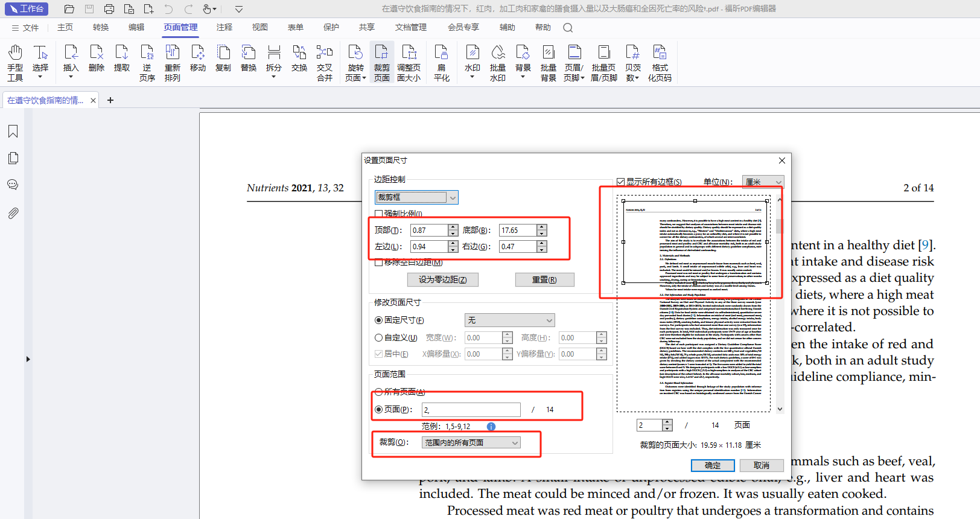Uncheck 显示所有边框 checkbox
This screenshot has width=980, height=519.
(620, 182)
